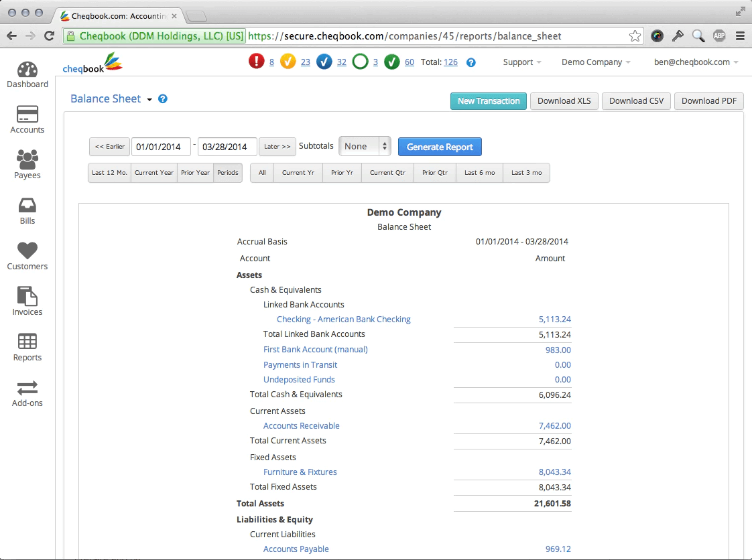Click the end date field 03/28/2014
The image size is (752, 560).
[x=227, y=147]
